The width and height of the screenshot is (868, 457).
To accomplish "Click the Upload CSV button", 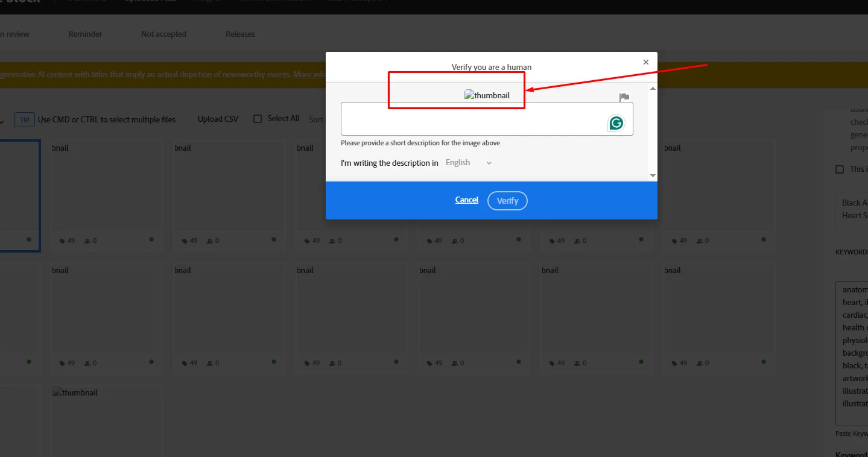I will (218, 119).
